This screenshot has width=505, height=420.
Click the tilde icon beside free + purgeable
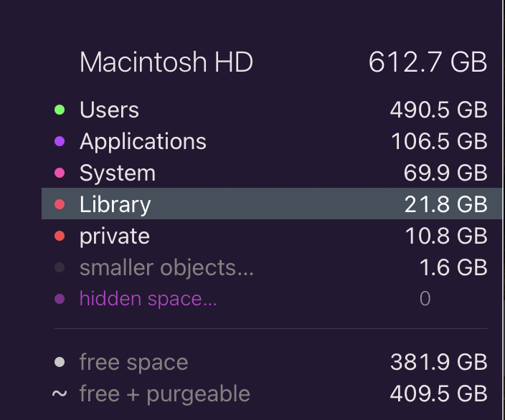tap(60, 393)
